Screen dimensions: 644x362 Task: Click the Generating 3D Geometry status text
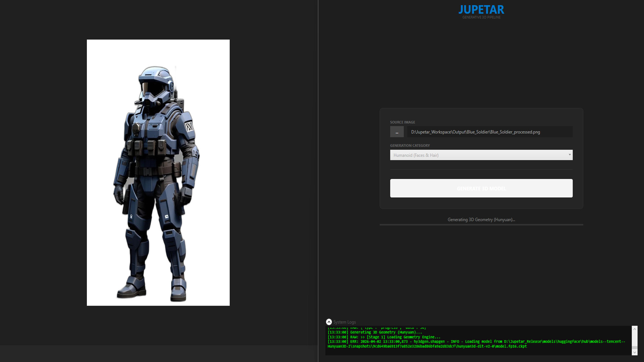pos(481,220)
